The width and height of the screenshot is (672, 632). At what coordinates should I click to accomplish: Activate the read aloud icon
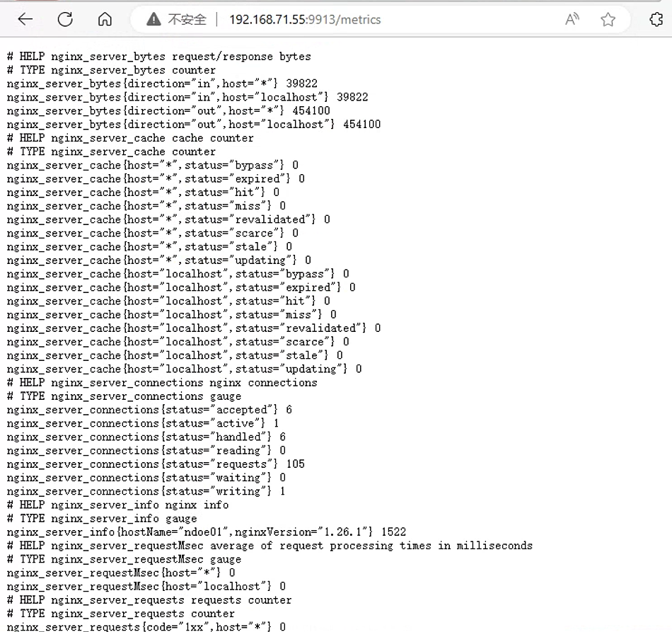pyautogui.click(x=572, y=19)
